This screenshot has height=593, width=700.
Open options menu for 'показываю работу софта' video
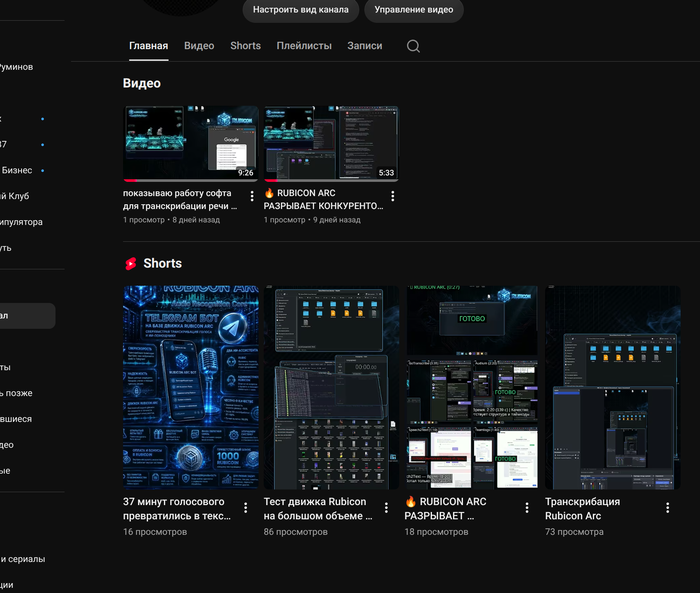click(252, 196)
